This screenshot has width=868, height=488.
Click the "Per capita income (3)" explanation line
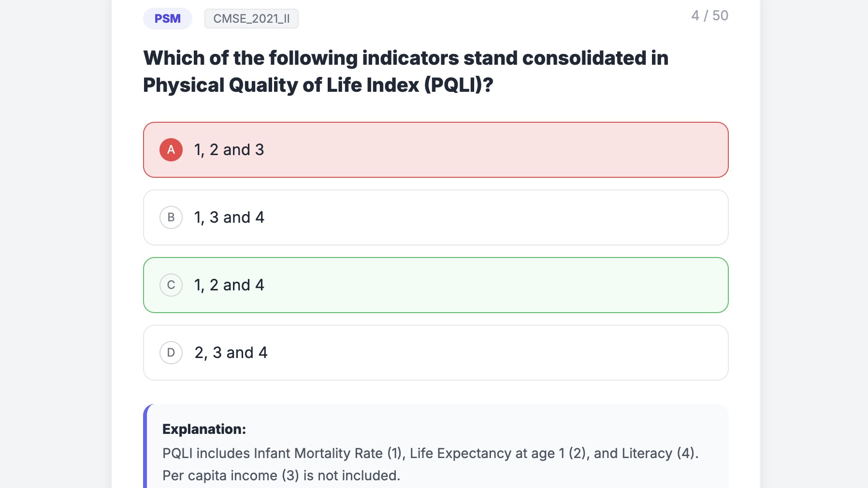click(x=281, y=475)
